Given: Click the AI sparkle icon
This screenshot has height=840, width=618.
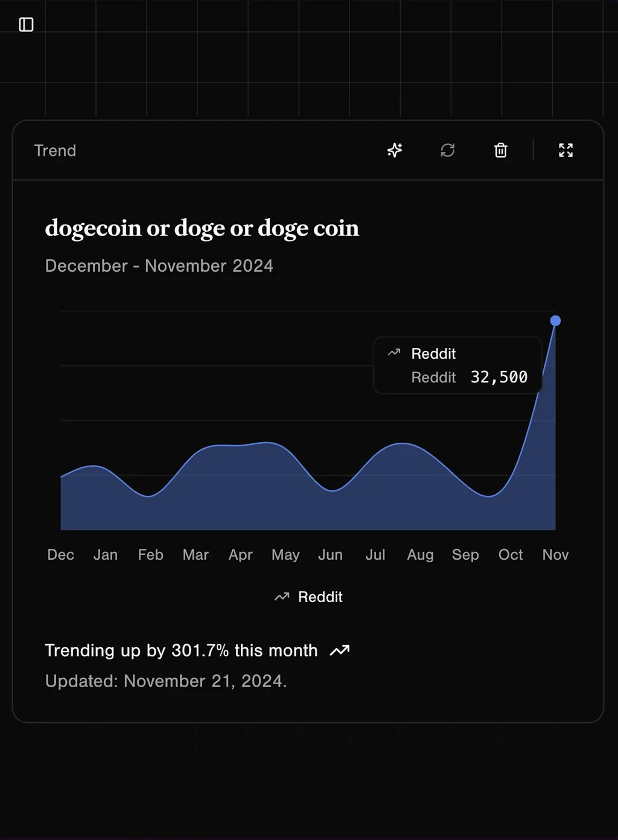Looking at the screenshot, I should click(395, 150).
